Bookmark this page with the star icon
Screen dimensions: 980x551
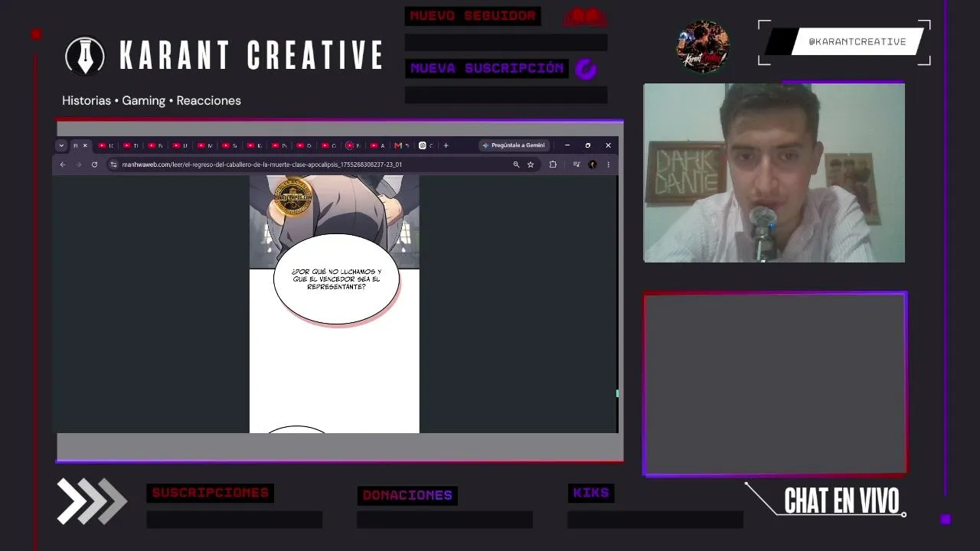[x=531, y=165]
